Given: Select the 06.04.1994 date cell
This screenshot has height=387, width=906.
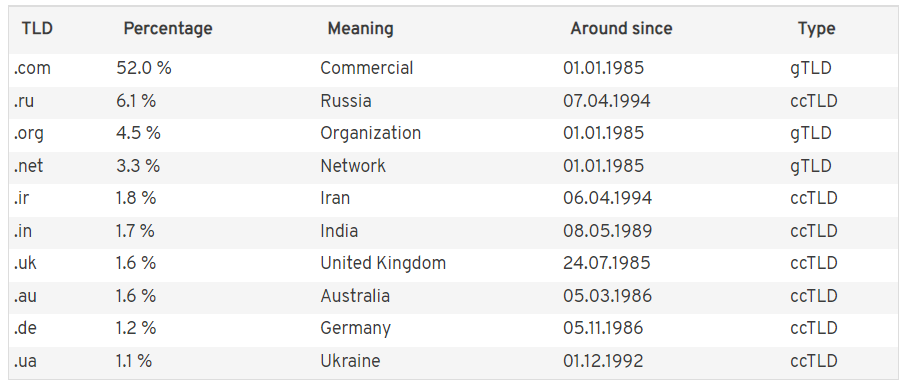Looking at the screenshot, I should tap(607, 198).
